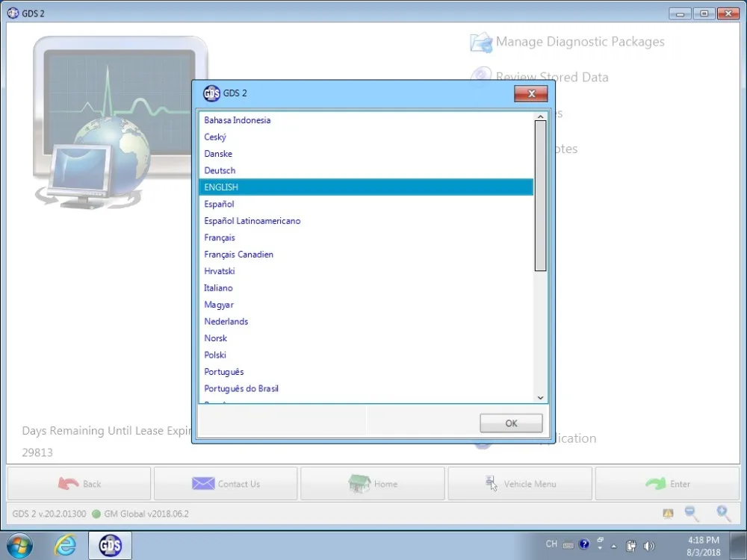Choose Français language

[366, 237]
